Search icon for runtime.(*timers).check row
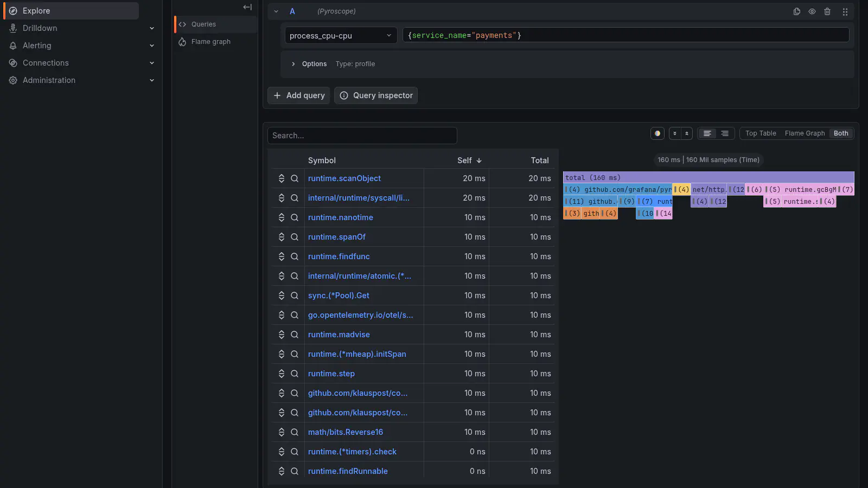Viewport: 868px width, 488px height. point(295,452)
